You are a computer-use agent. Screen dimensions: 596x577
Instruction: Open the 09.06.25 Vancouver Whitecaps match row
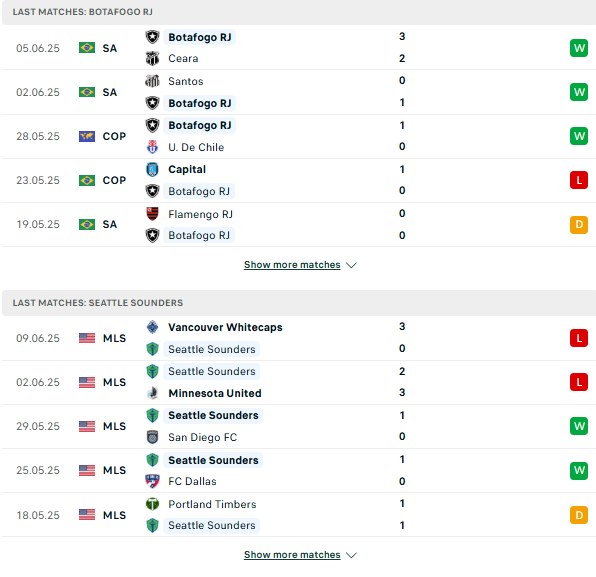tap(298, 338)
